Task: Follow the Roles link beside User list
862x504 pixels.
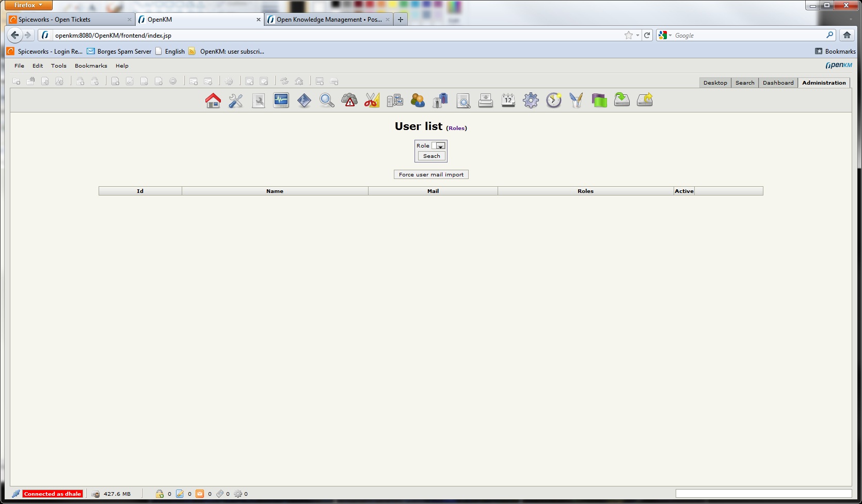Action: tap(456, 128)
